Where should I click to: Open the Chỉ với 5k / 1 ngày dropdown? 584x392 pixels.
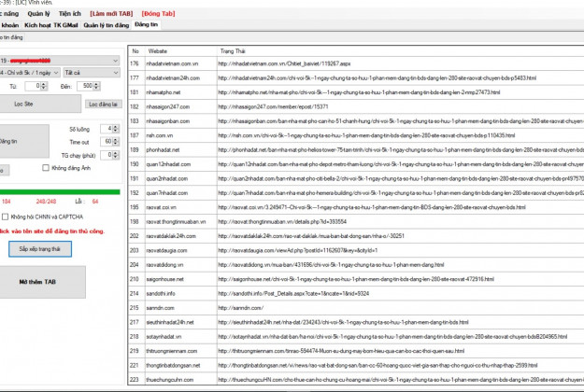tap(29, 73)
